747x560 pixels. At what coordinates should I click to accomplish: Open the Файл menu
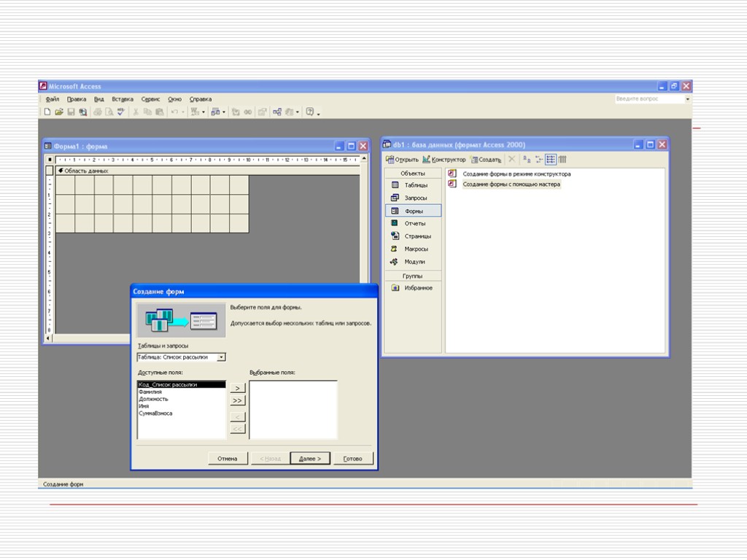pyautogui.click(x=53, y=99)
